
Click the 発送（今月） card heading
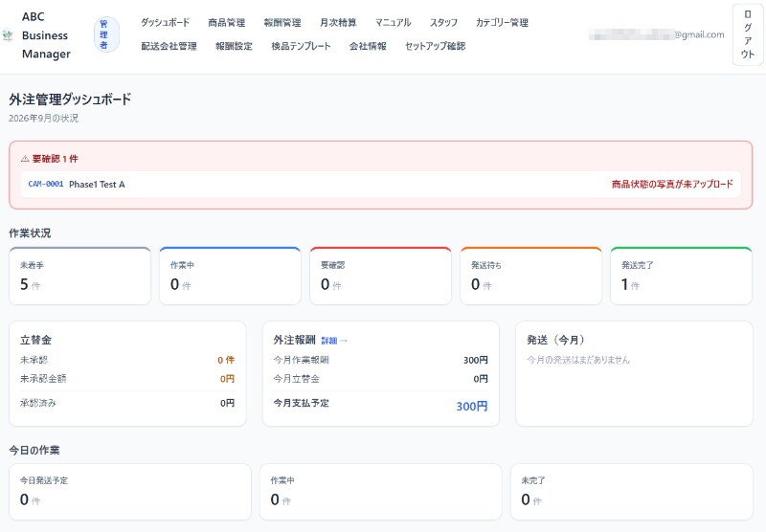tap(555, 341)
